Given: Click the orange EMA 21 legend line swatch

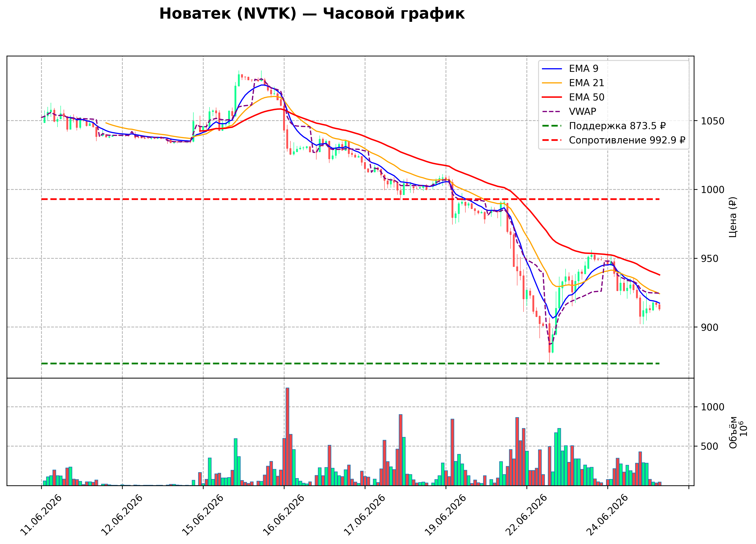Looking at the screenshot, I should click(x=552, y=83).
